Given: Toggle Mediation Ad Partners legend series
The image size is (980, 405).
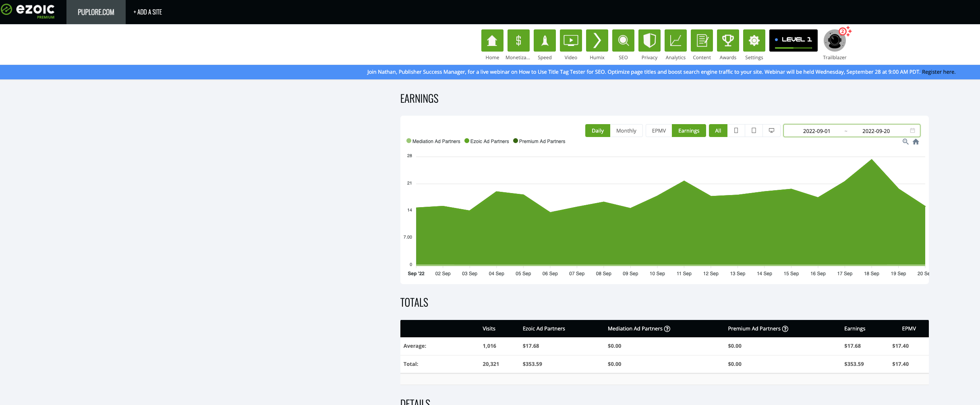Looking at the screenshot, I should 433,141.
